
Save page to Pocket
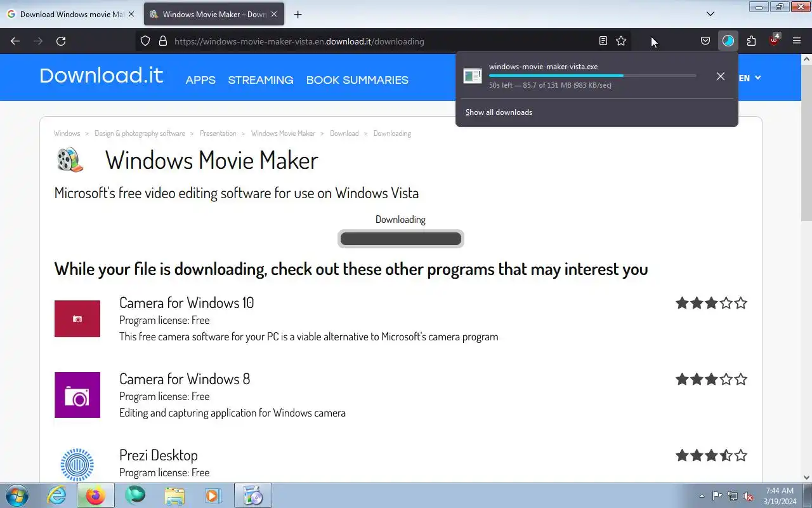pos(705,41)
